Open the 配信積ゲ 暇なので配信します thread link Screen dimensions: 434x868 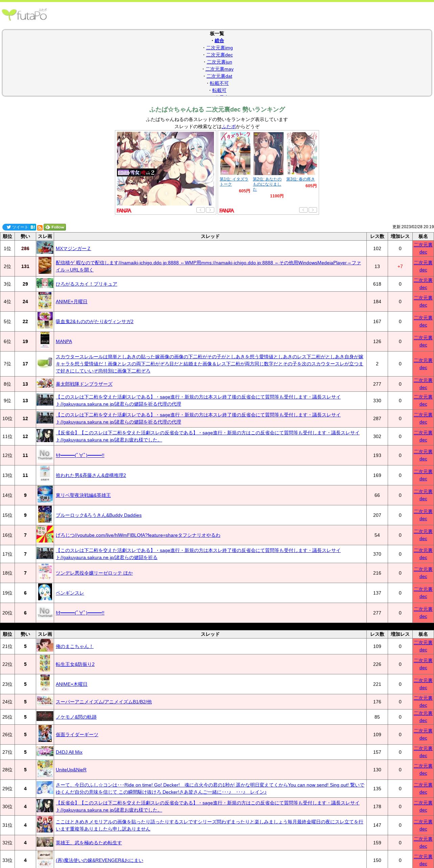click(x=208, y=266)
